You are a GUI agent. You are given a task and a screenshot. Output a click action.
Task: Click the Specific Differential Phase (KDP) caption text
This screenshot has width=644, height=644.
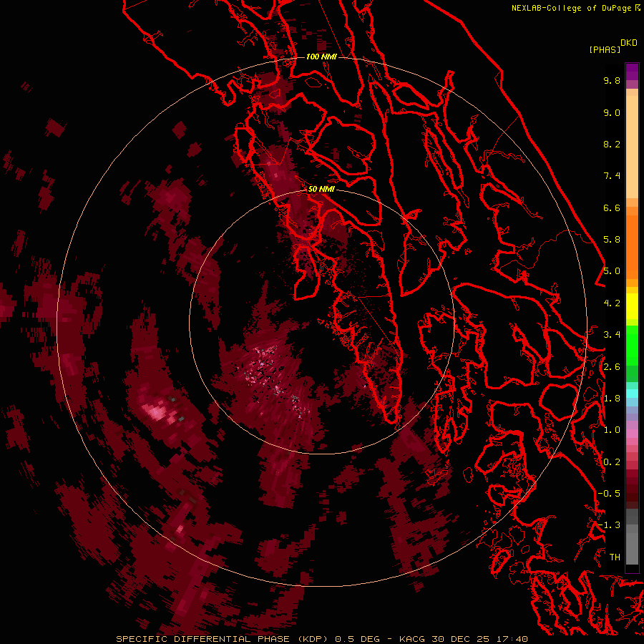pos(223,639)
